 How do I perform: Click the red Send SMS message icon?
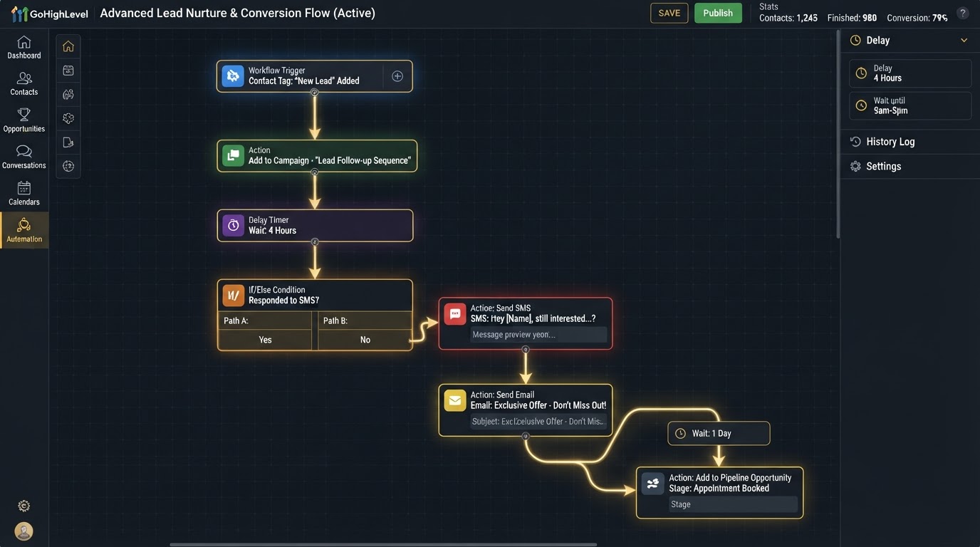455,314
